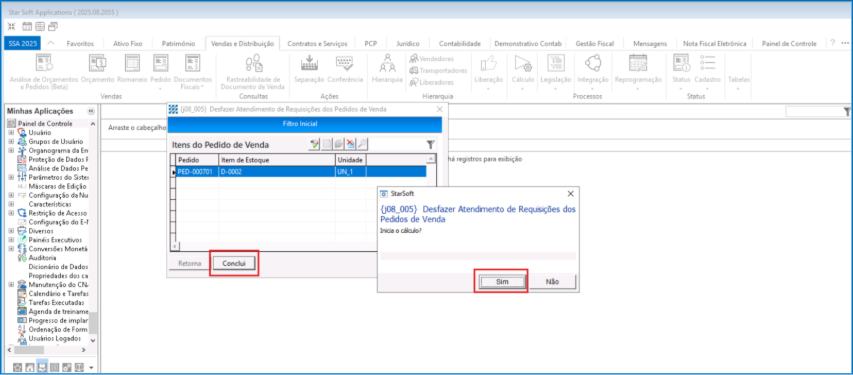Open the Contabilidade tab
Viewport: 853px width, 375px height.
pyautogui.click(x=460, y=44)
